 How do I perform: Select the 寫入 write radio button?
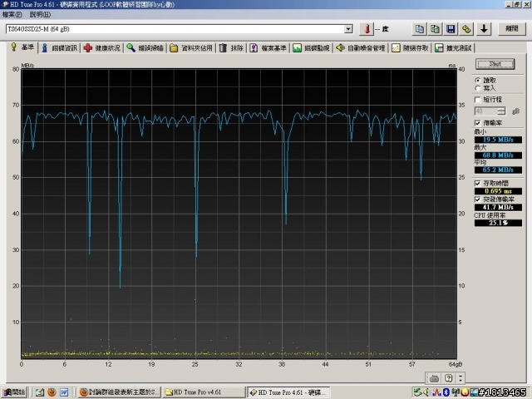(478, 88)
